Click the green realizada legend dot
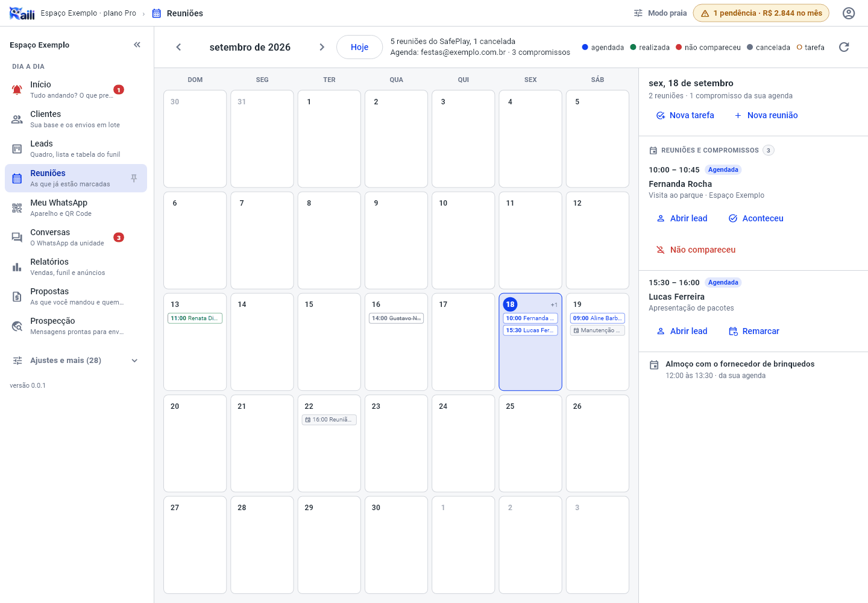 633,47
